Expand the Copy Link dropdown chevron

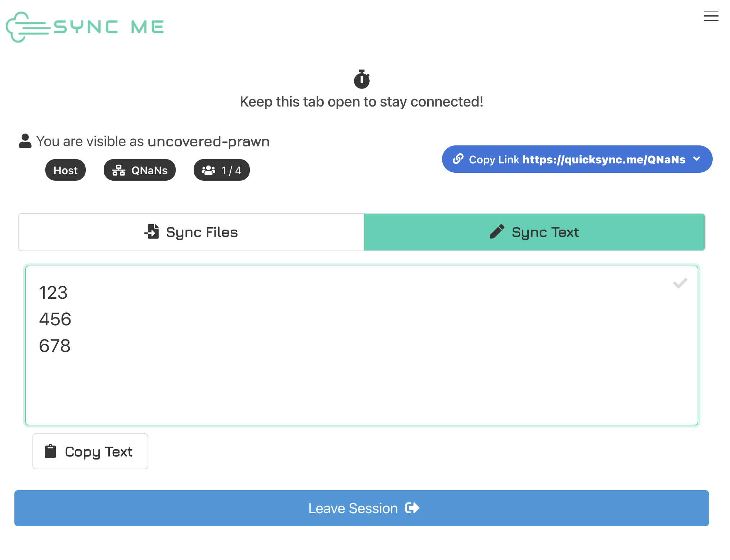click(697, 159)
